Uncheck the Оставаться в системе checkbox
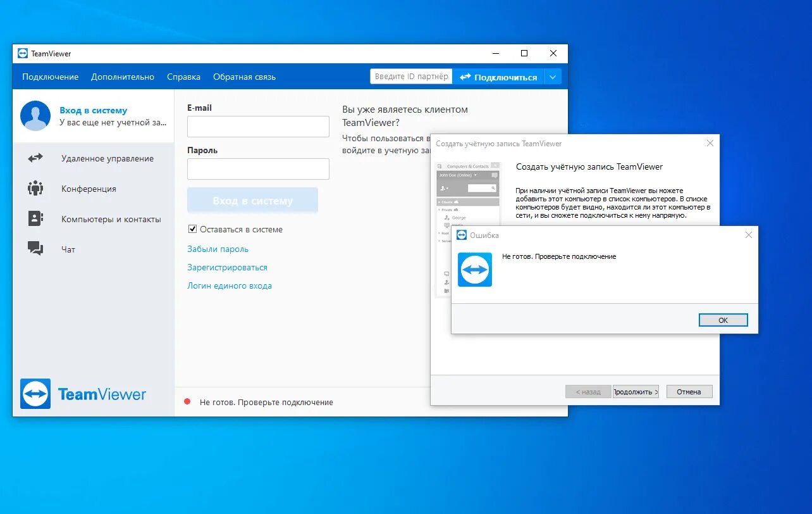The image size is (812, 514). pyautogui.click(x=193, y=229)
